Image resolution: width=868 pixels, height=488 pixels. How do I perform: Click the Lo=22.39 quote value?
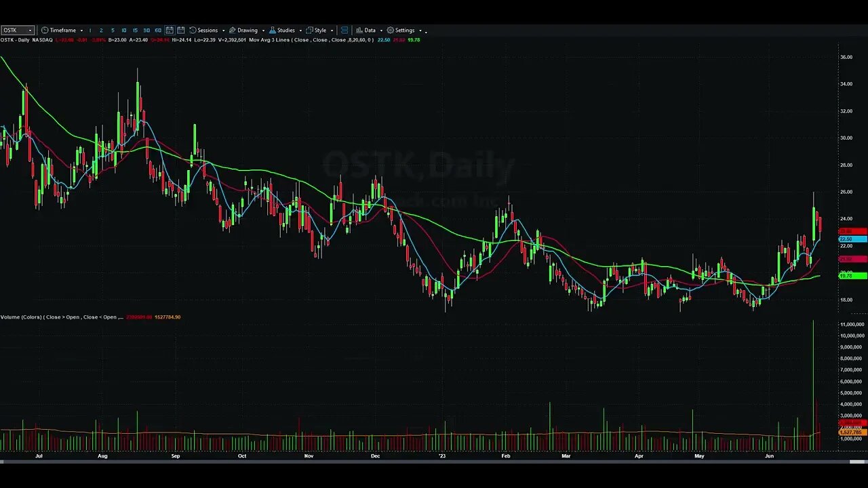pyautogui.click(x=204, y=40)
